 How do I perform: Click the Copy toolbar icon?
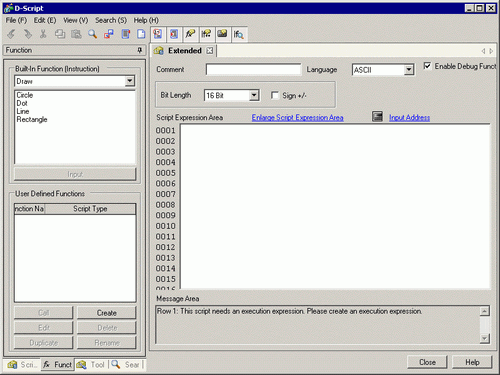click(x=60, y=34)
